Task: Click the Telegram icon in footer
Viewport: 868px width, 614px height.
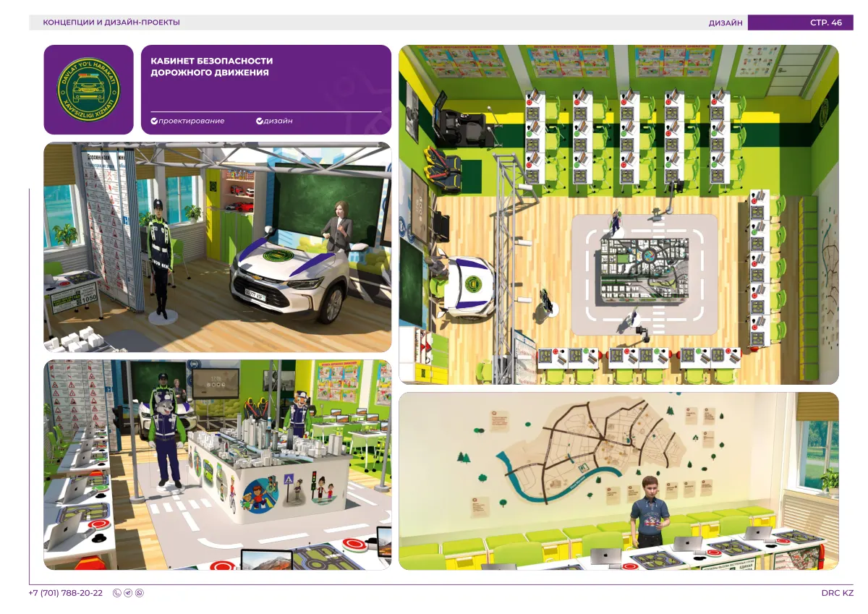Action: click(128, 593)
